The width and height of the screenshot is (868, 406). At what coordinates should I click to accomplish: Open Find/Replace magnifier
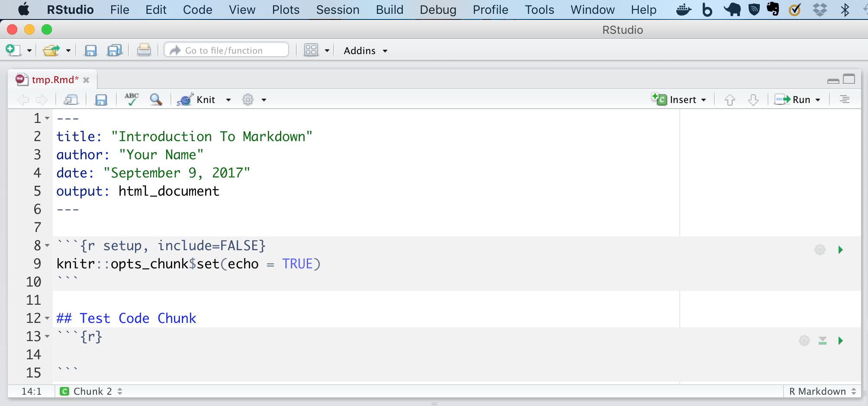point(156,100)
